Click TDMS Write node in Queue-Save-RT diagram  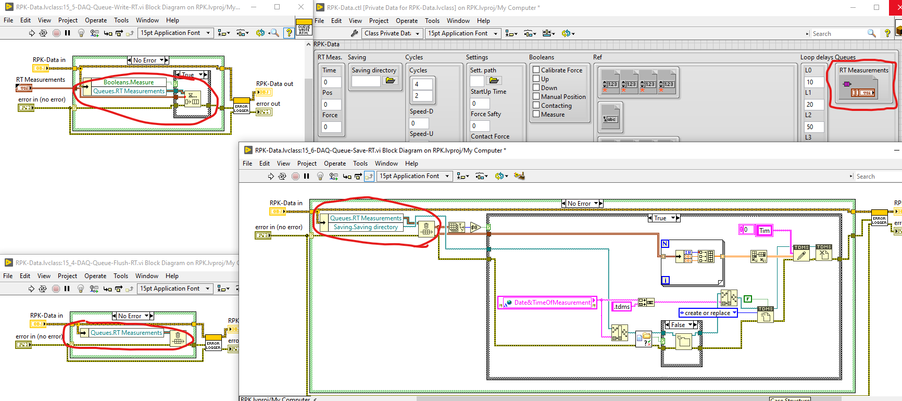[801, 253]
